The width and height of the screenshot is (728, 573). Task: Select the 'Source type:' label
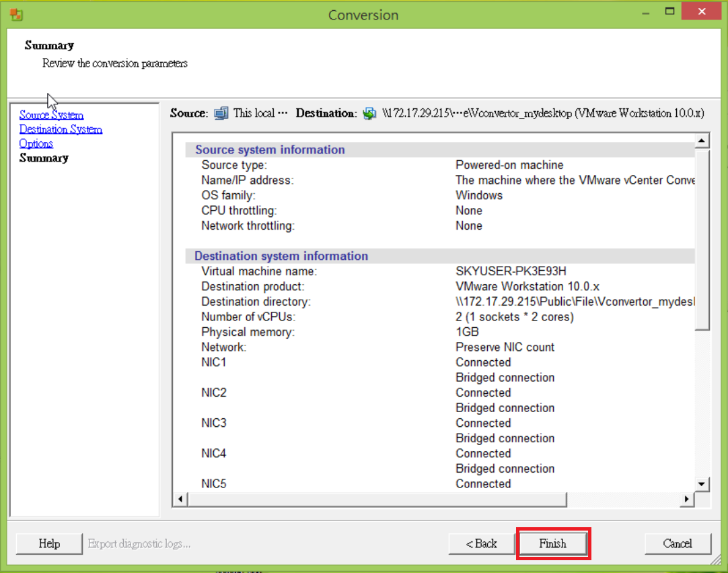coord(234,165)
